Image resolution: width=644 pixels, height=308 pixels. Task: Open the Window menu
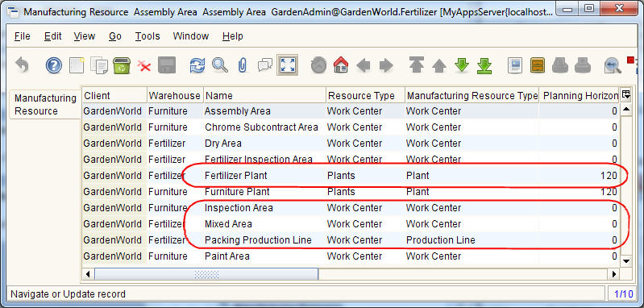point(190,36)
